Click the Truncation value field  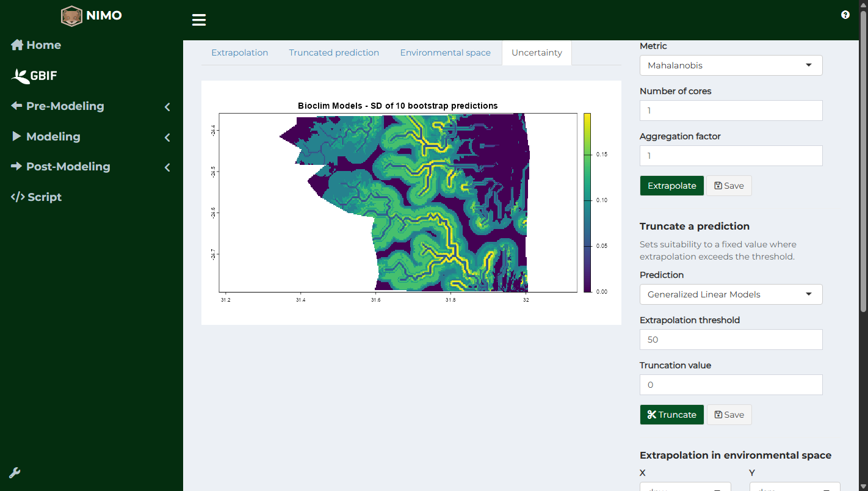[x=731, y=385]
